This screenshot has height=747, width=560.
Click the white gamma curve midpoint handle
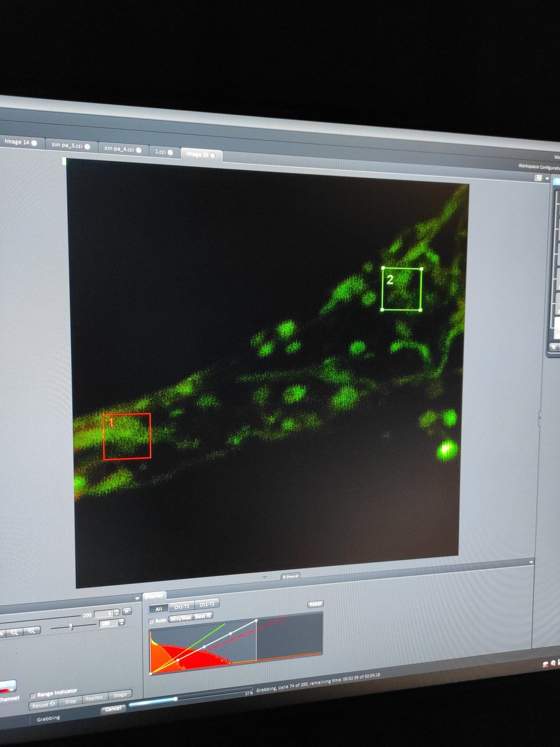click(203, 647)
